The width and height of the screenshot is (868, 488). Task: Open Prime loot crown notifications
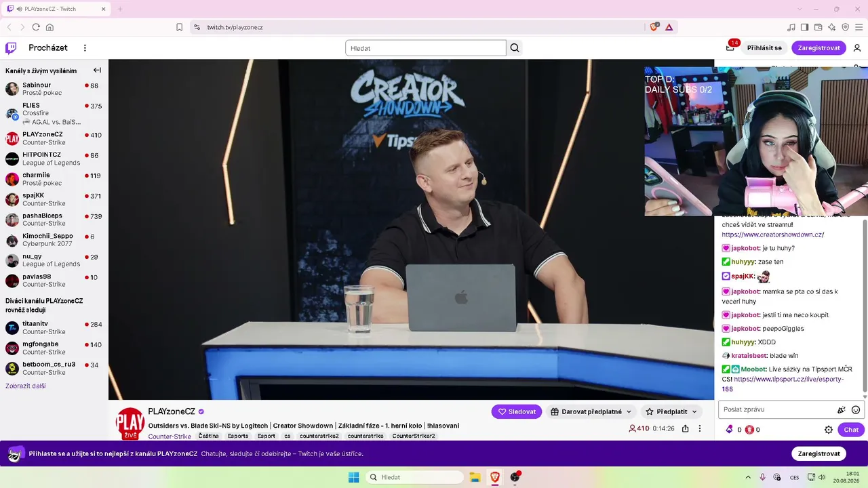pyautogui.click(x=730, y=47)
